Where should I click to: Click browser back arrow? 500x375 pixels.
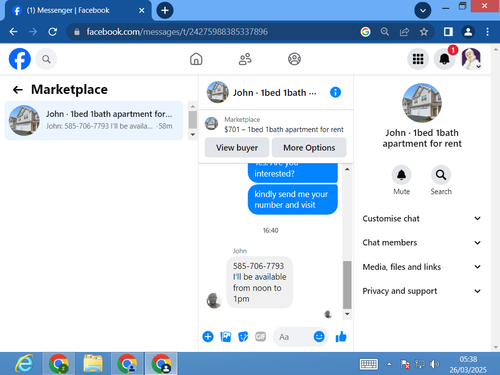(x=13, y=32)
